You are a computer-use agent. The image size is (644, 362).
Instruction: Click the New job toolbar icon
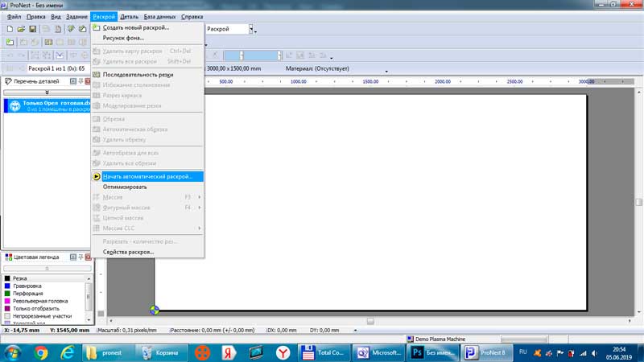(10, 29)
